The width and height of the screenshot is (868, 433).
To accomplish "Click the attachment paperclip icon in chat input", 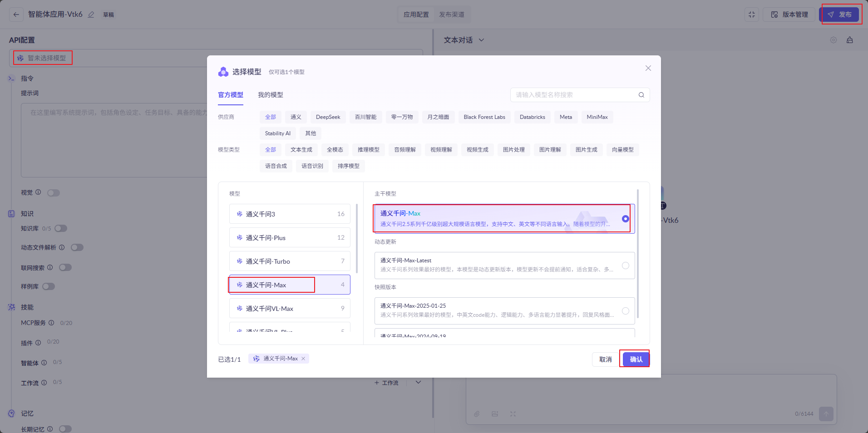I will point(477,414).
